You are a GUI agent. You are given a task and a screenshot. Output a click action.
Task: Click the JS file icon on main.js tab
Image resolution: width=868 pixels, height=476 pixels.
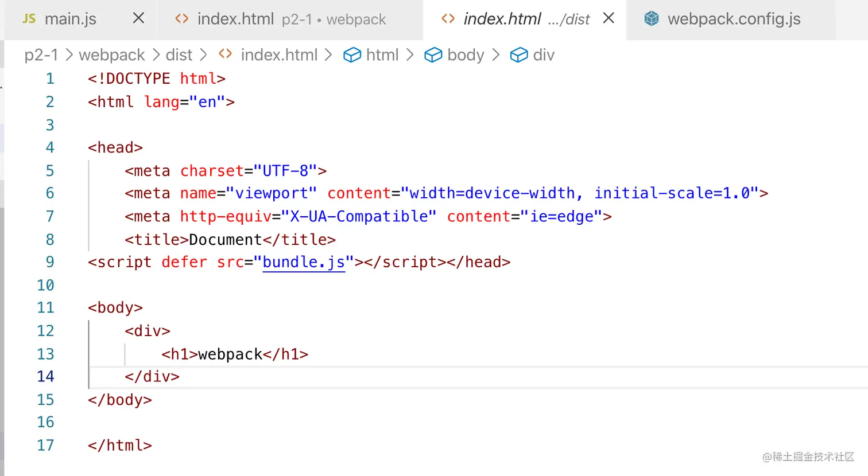click(29, 19)
